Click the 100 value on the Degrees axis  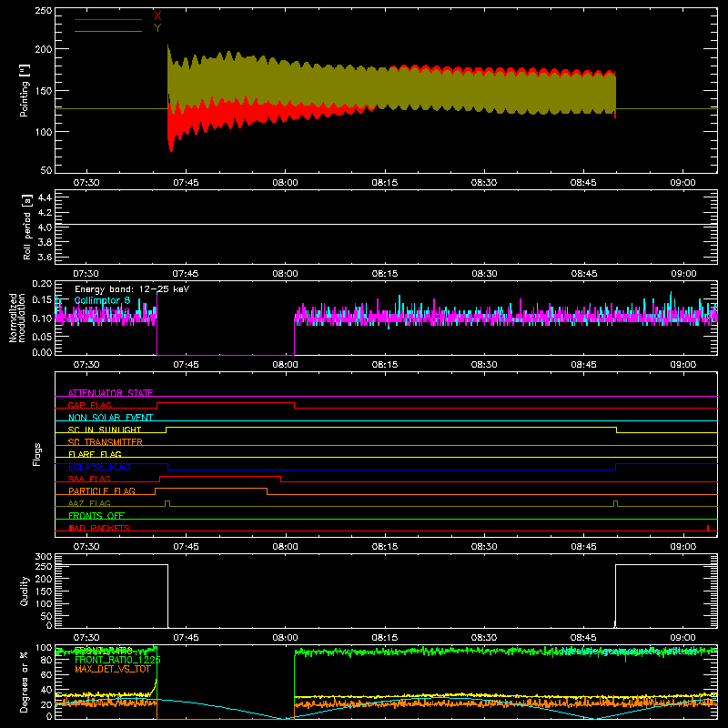[x=43, y=648]
